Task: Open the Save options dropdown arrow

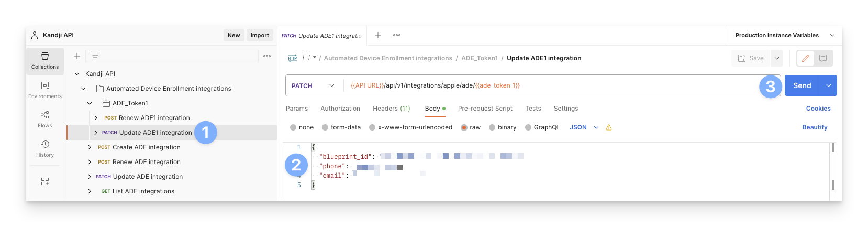Action: click(777, 58)
